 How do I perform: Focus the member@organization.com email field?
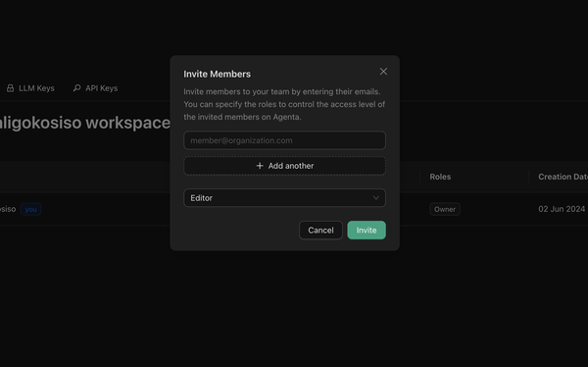284,140
